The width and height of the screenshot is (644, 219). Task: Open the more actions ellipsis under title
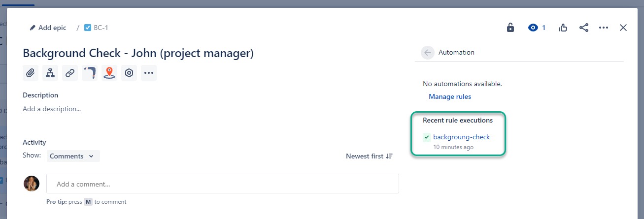[149, 73]
